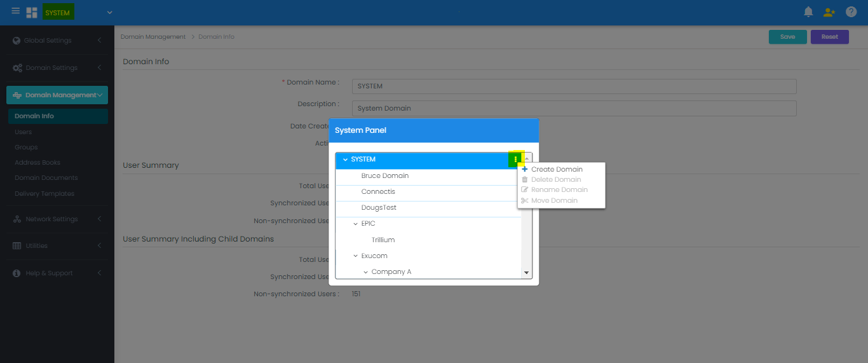Screen dimensions: 868x363
Task: Click the tree scrollbar up arrow
Action: (x=527, y=158)
